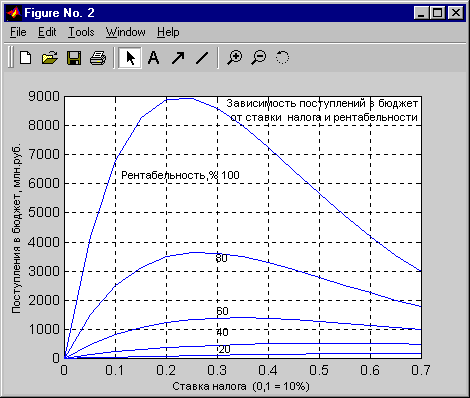470x398 pixels.
Task: Click the curve label '40'
Action: 222,332
